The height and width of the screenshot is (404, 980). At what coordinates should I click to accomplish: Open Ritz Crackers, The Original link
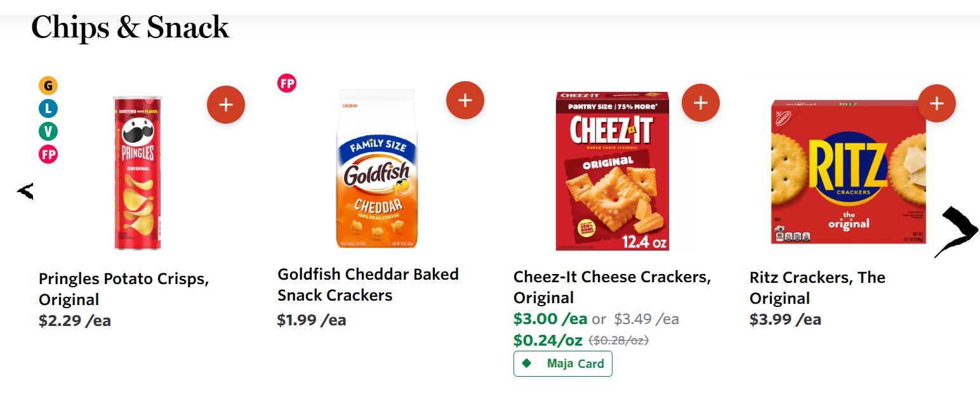(818, 288)
